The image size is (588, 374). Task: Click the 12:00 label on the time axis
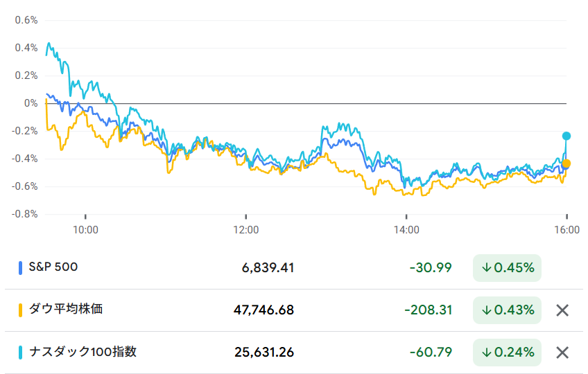[245, 229]
